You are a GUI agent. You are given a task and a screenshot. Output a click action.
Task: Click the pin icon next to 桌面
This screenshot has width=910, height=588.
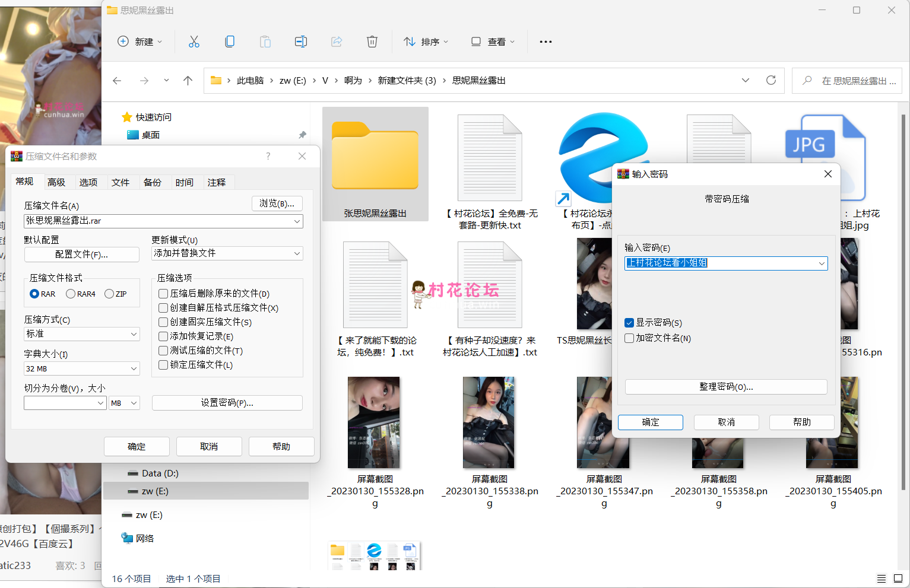tap(302, 135)
